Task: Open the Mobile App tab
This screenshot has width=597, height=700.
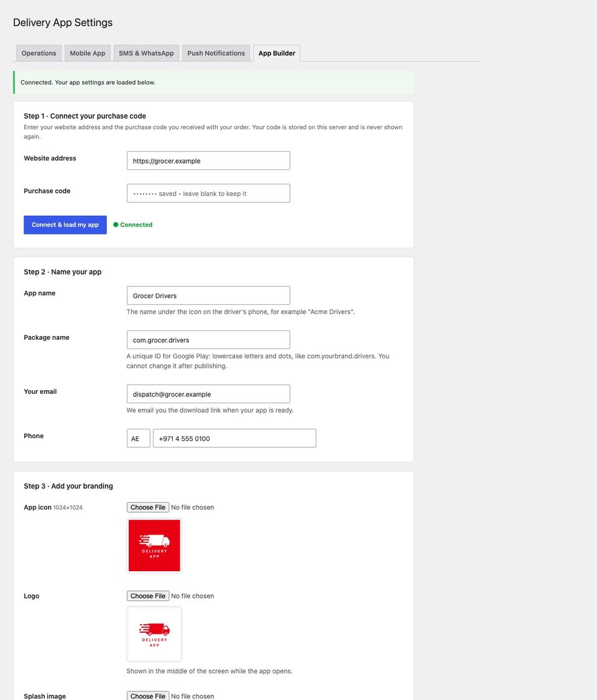Action: (x=88, y=53)
